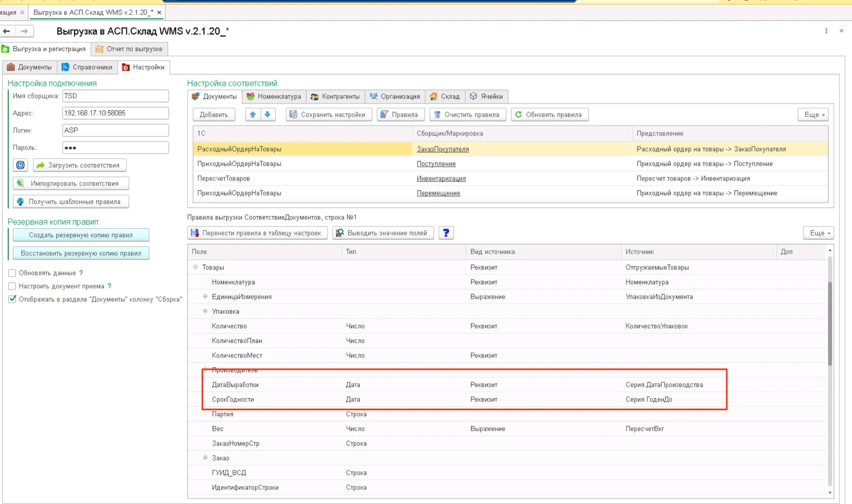Move rule row up with blue arrow
This screenshot has width=852, height=504.
coord(253,115)
